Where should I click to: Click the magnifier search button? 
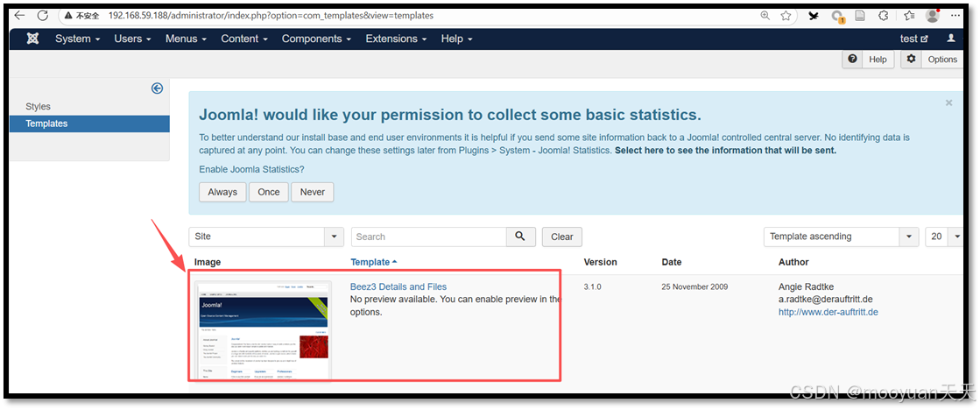coord(520,237)
